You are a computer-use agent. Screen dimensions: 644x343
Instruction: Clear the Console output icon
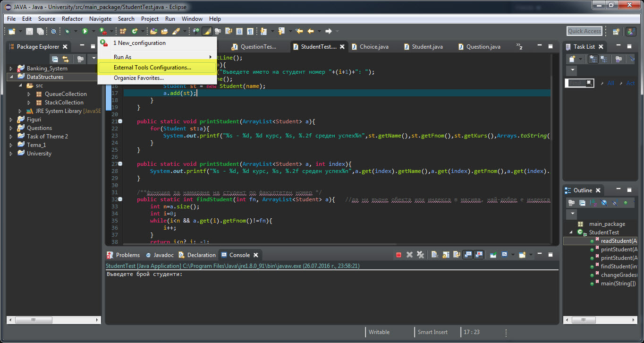tap(435, 255)
